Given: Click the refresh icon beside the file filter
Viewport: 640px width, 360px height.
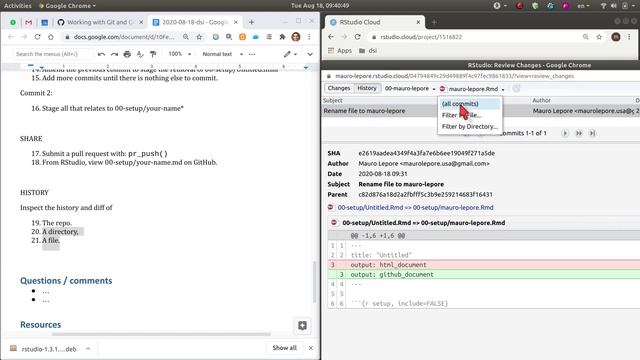Looking at the screenshot, I should pos(516,89).
